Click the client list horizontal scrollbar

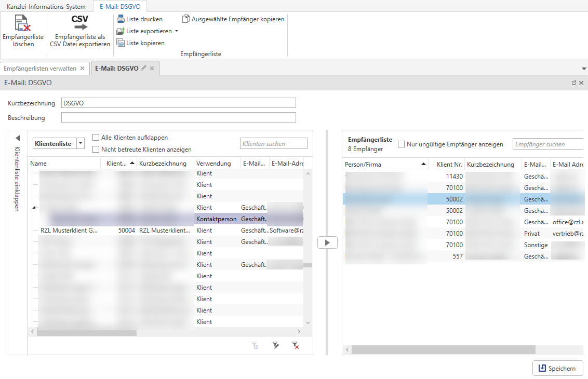(x=86, y=333)
